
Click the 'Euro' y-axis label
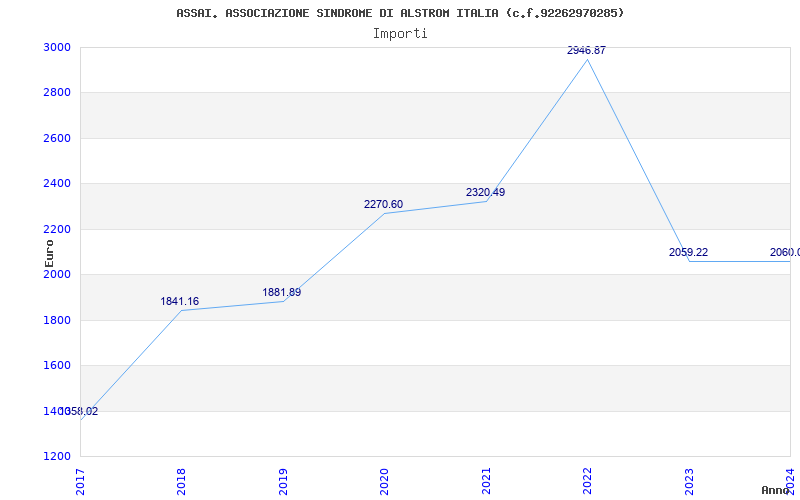(x=49, y=254)
